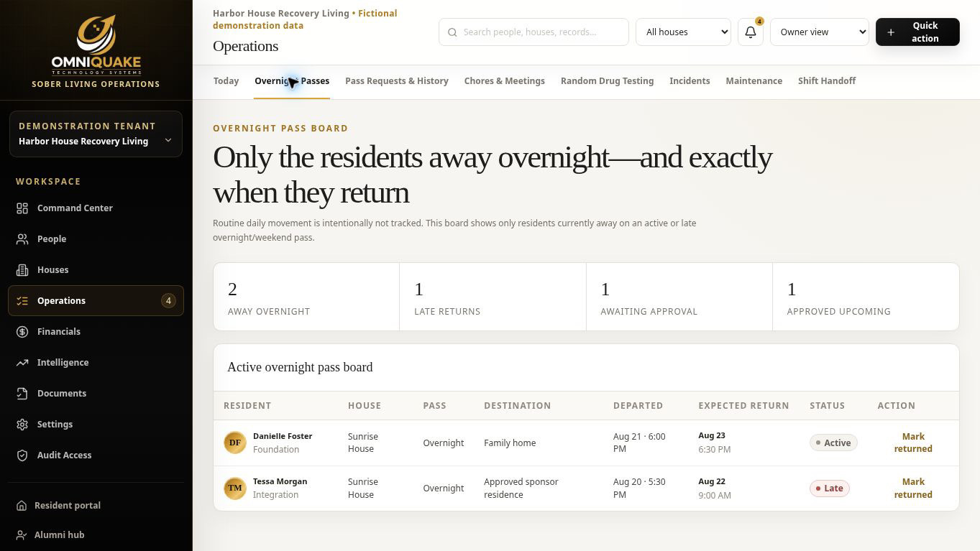Switch to the Today tab
The width and height of the screenshot is (980, 551).
226,81
